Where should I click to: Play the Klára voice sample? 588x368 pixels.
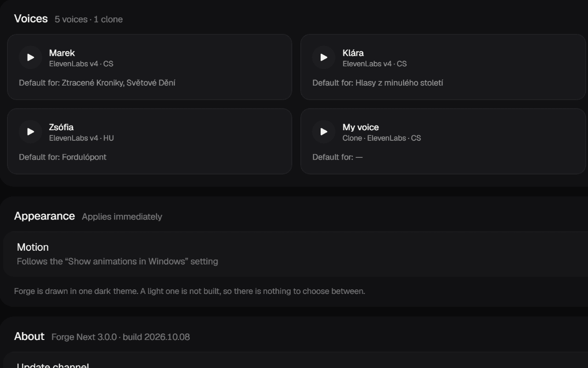[324, 57]
